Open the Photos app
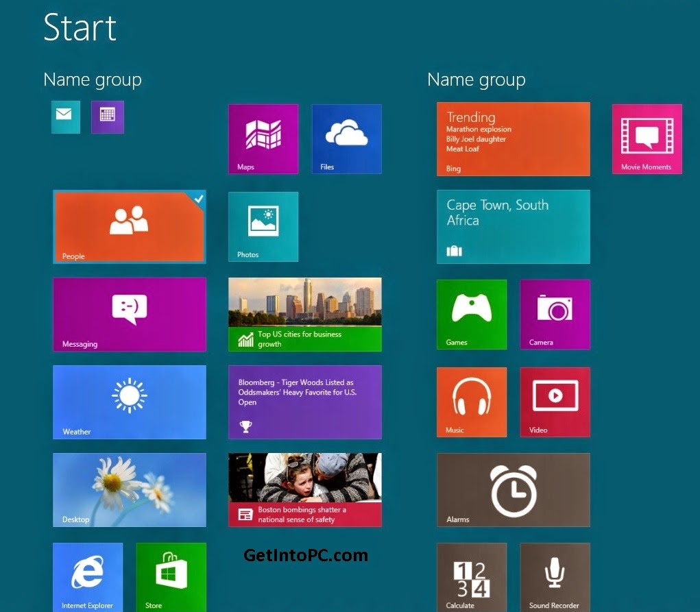700x612 pixels. 263,226
